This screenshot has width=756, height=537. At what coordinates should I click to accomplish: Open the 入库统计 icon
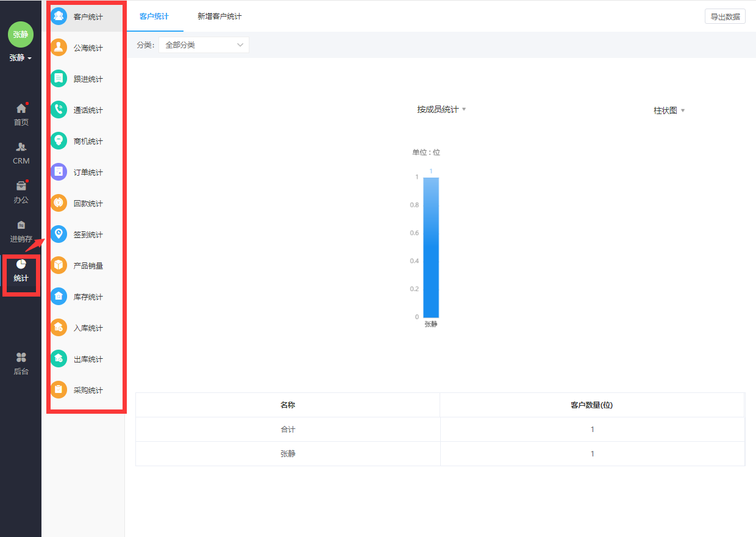(59, 328)
